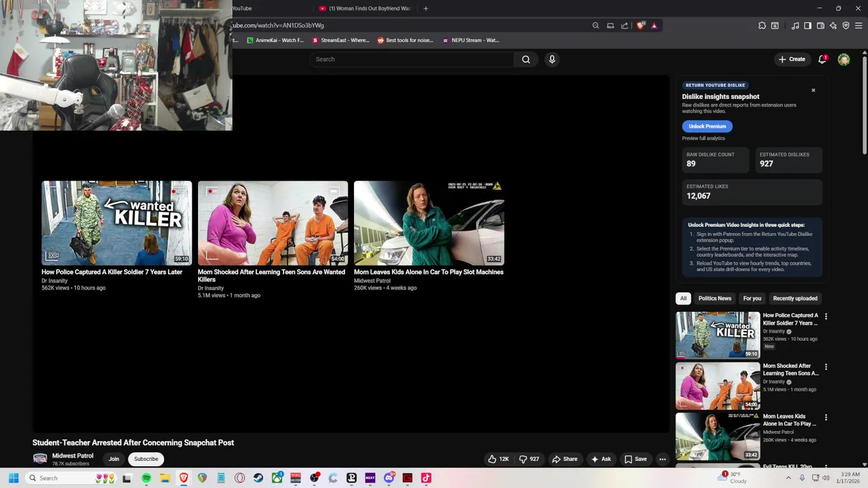This screenshot has height=488, width=868.
Task: Open Midwest Patrol channel avatar
Action: coord(40,459)
